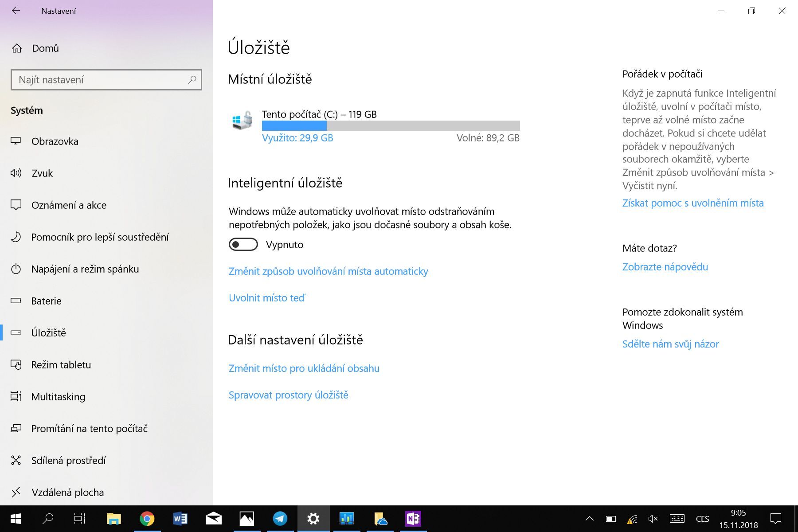Open OneNote from the taskbar
The width and height of the screenshot is (798, 532).
[x=413, y=518]
